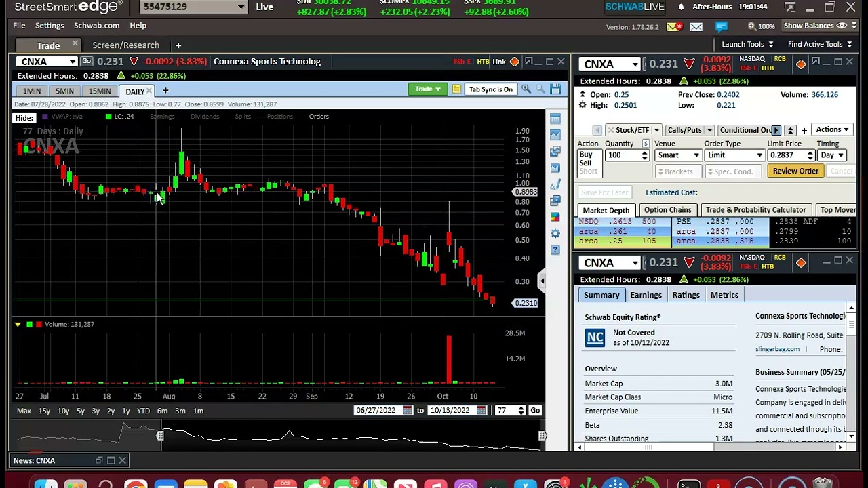Image resolution: width=868 pixels, height=488 pixels.
Task: Open the slingerbag.com link
Action: pos(777,349)
